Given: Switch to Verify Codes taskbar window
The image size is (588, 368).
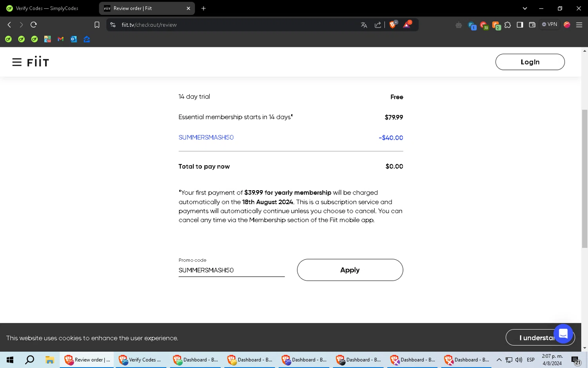Looking at the screenshot, I should (140, 360).
